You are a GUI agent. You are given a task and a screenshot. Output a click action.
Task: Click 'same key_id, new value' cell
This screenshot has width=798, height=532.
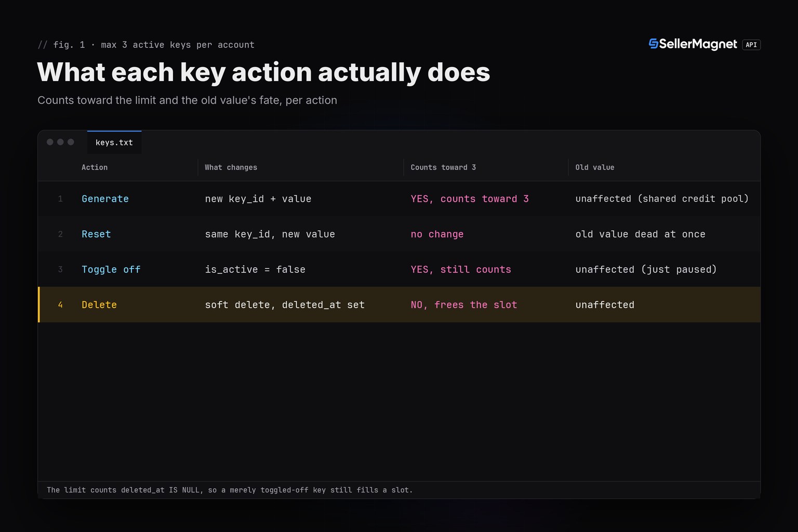(x=270, y=234)
